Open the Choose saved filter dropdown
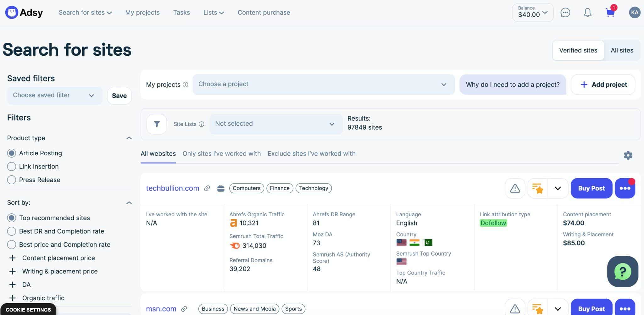Screen dimensions: 644x315 (54, 96)
